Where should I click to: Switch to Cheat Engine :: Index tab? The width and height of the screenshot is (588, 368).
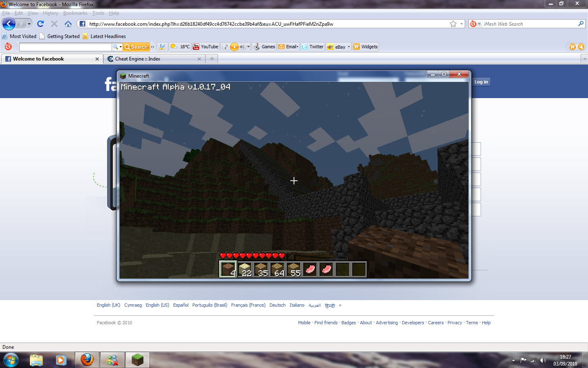(x=154, y=59)
